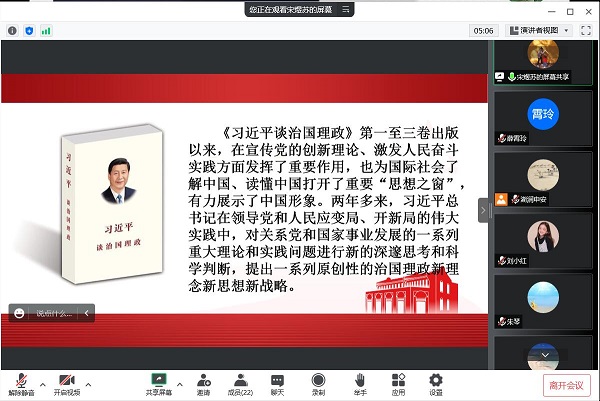Open the invite (邀请) dialog
This screenshot has height=401, width=600.
203,382
